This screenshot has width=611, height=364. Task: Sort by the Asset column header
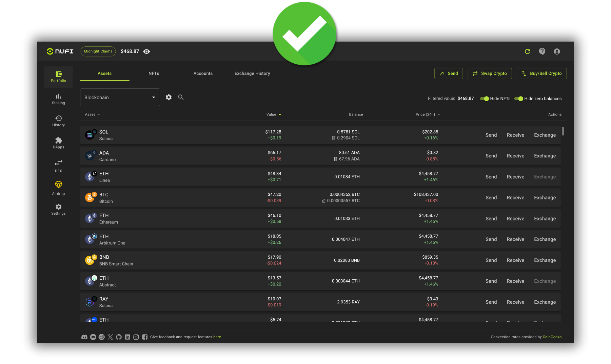pos(92,114)
